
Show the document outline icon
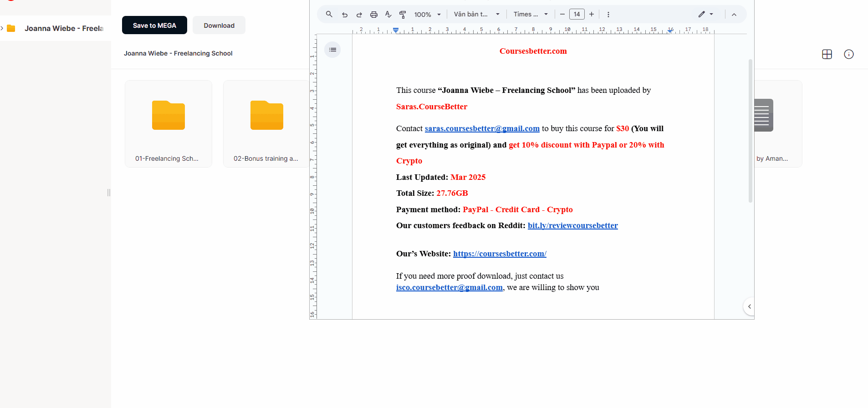tap(332, 50)
